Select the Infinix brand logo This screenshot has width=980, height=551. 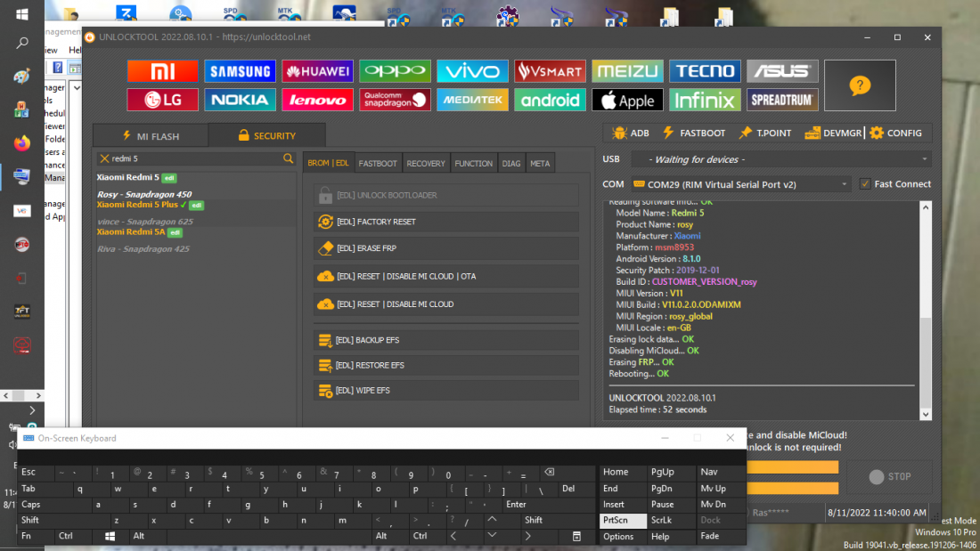click(x=705, y=100)
